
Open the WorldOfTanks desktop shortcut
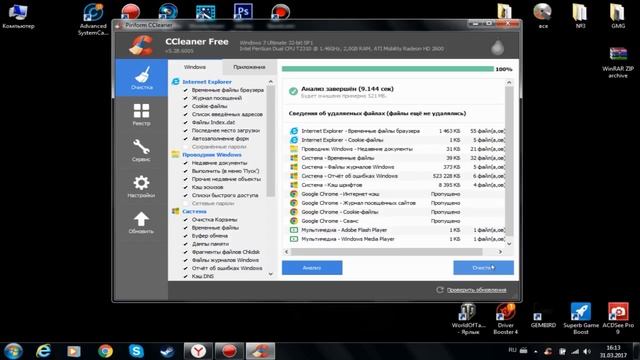point(469,319)
